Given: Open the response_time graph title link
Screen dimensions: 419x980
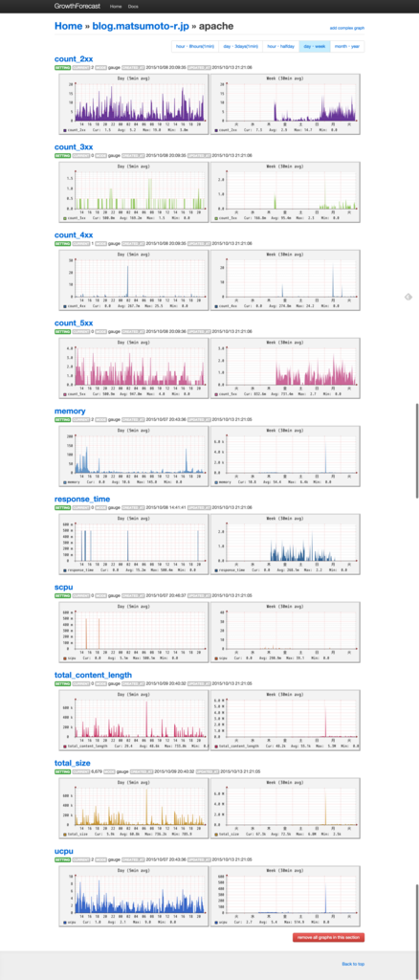Looking at the screenshot, I should point(82,500).
